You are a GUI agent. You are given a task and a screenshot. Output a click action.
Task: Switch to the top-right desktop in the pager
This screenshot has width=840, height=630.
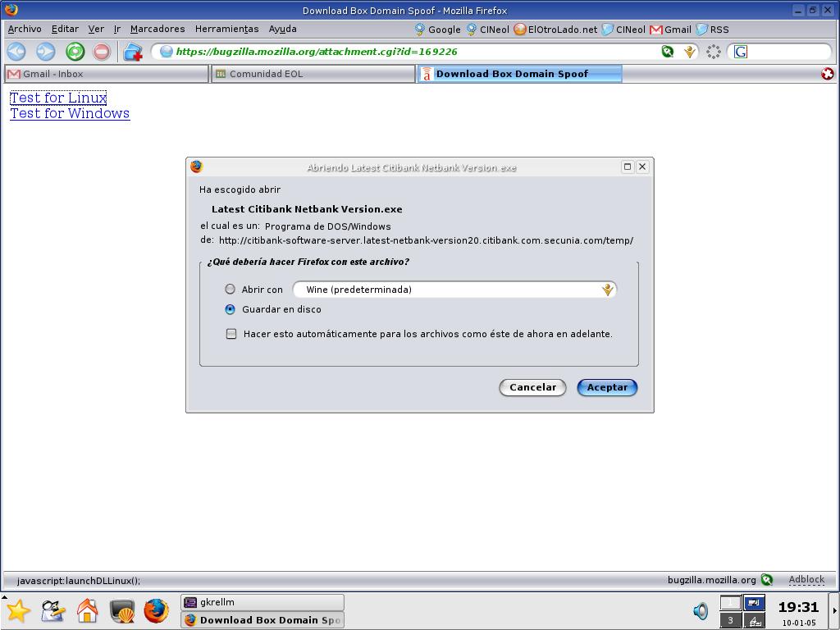[x=755, y=603]
